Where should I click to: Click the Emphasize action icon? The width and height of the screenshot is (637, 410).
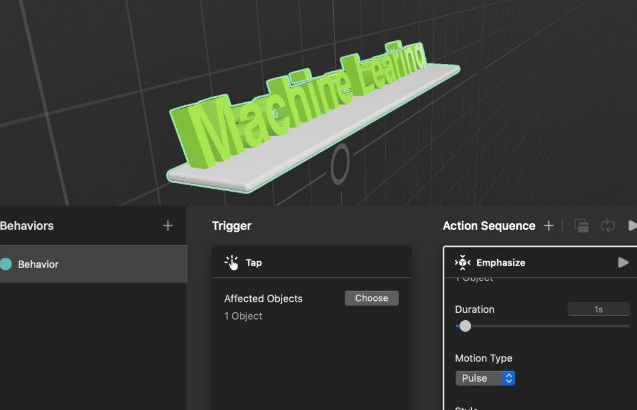(x=462, y=262)
